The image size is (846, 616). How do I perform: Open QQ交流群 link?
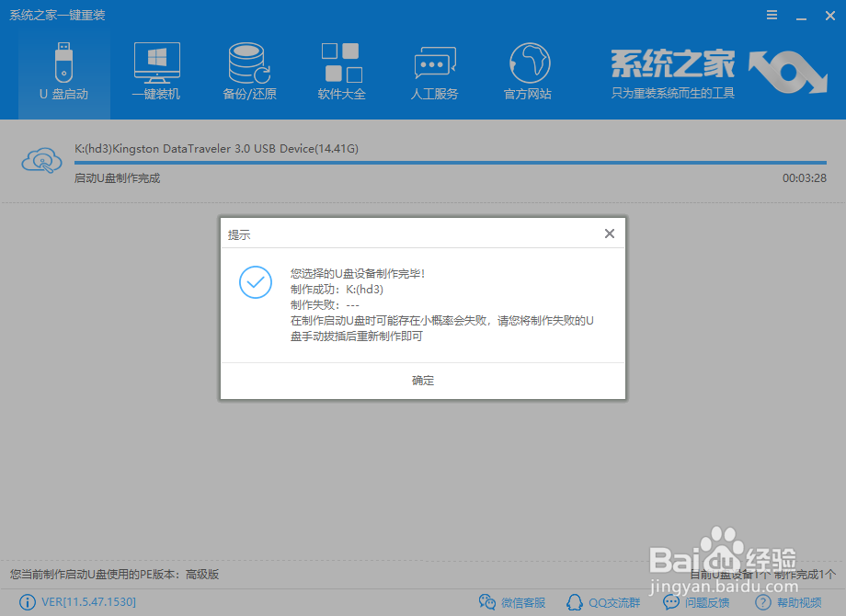tap(614, 602)
